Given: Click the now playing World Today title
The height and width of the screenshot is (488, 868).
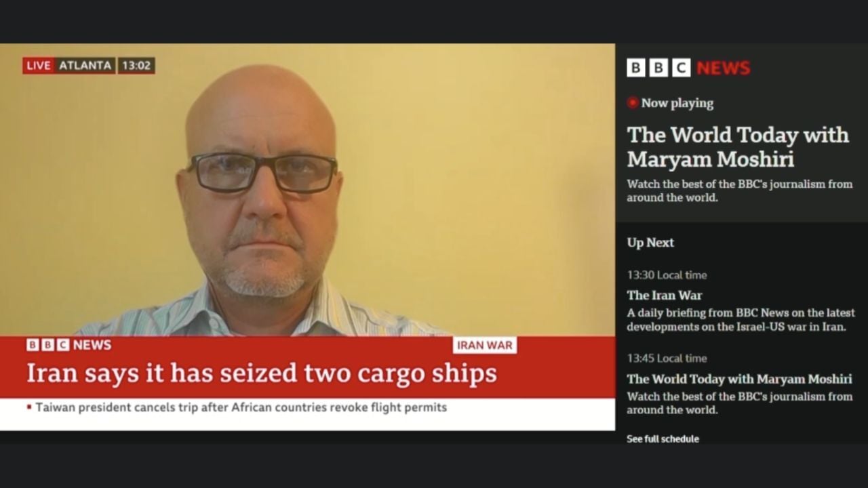Looking at the screenshot, I should tap(738, 146).
